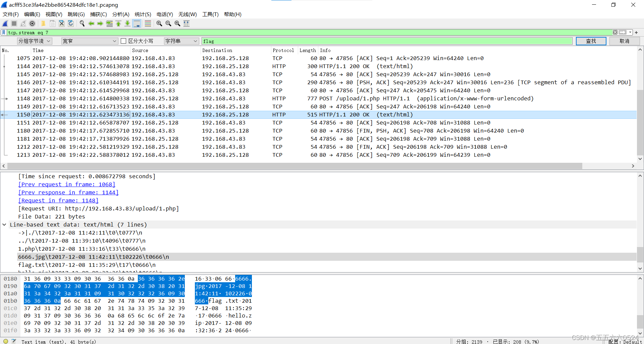This screenshot has height=344, width=644.
Task: Toggle auto-scroll during live capture
Action: (x=137, y=23)
